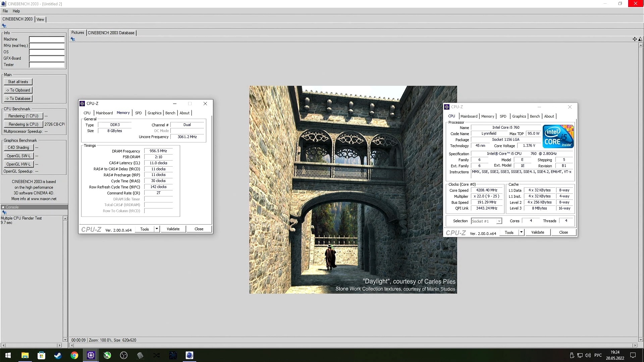Screen dimensions: 644x362
Task: Click the move-view cross arrows icon
Action: [635, 39]
